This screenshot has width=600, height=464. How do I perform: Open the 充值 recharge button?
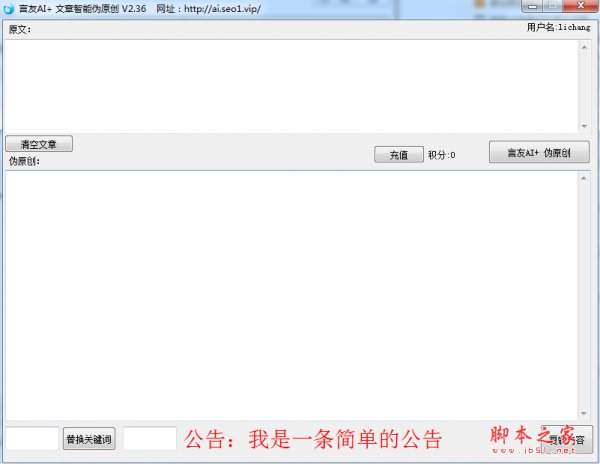click(399, 155)
